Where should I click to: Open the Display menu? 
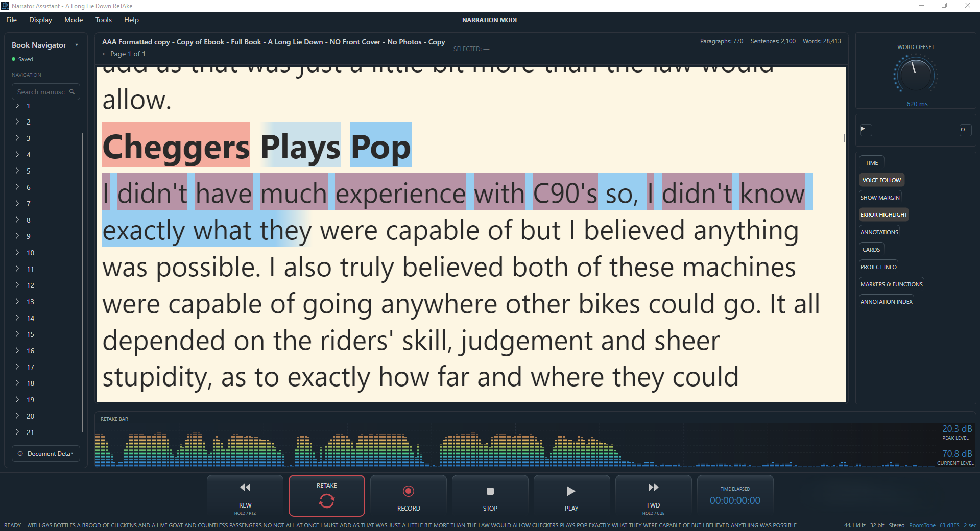pos(40,20)
